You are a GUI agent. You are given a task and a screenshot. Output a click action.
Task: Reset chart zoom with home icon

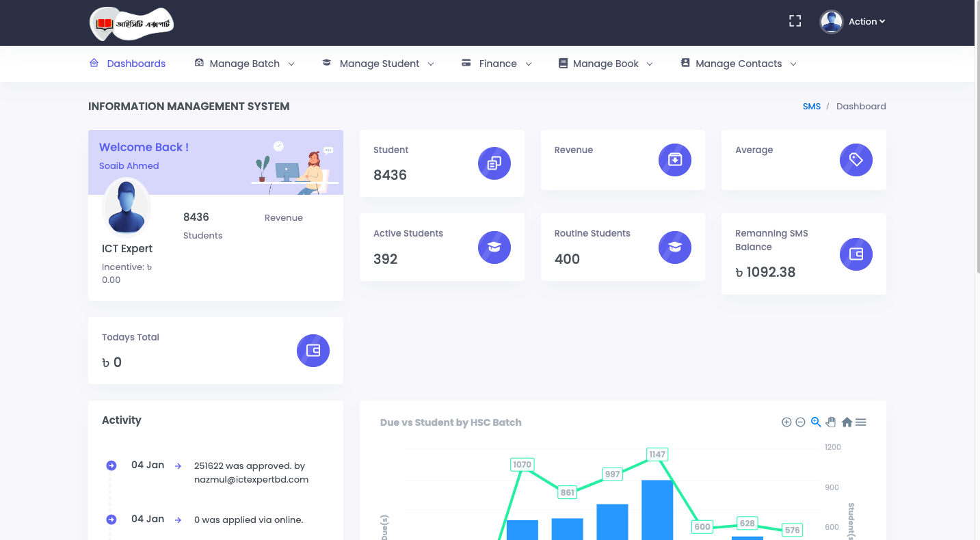(847, 422)
